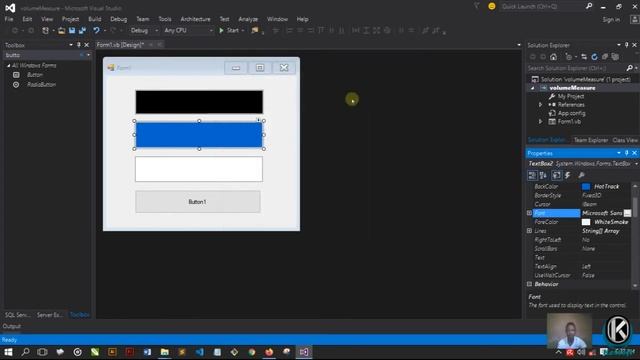Click the Undo toolbar icon
This screenshot has width=640, height=360.
point(96,30)
